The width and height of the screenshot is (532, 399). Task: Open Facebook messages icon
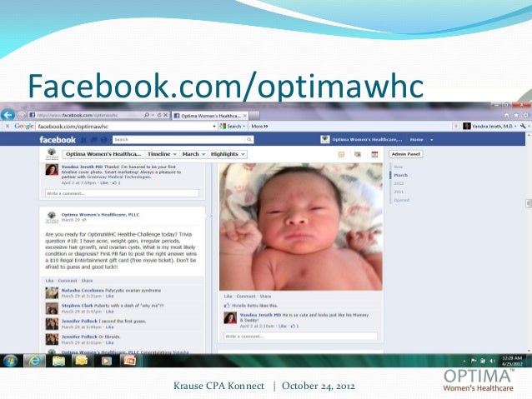coord(94,140)
